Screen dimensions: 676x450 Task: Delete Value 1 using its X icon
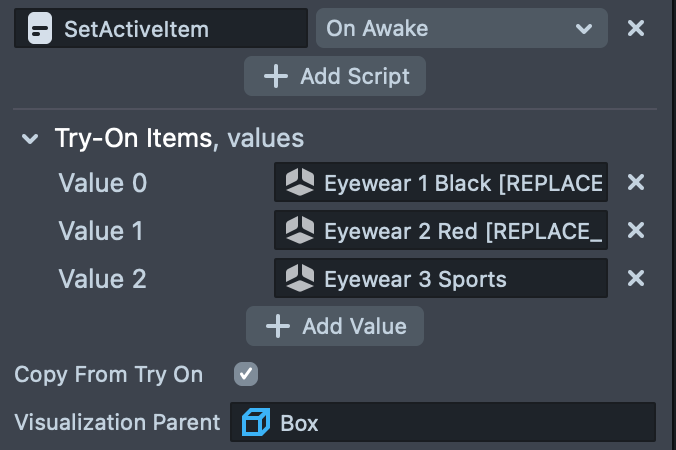pyautogui.click(x=635, y=231)
